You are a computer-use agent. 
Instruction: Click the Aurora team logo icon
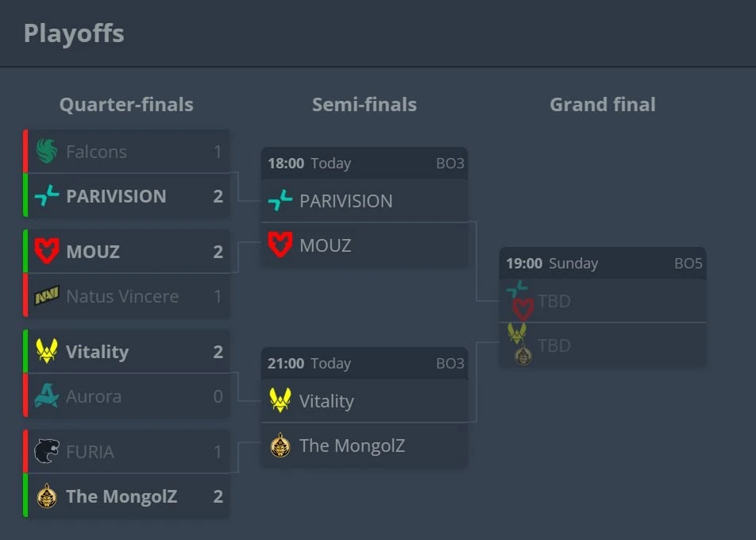click(x=47, y=396)
